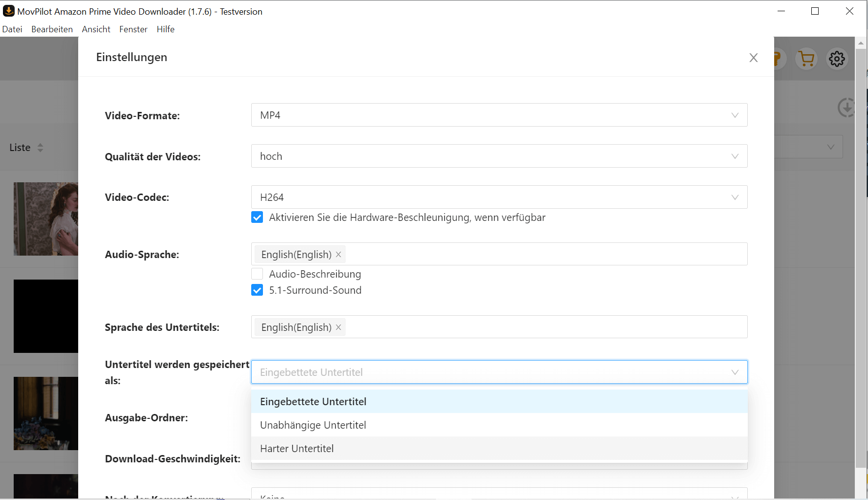Click the download queue icon
The height and width of the screenshot is (500, 868).
[x=846, y=108]
